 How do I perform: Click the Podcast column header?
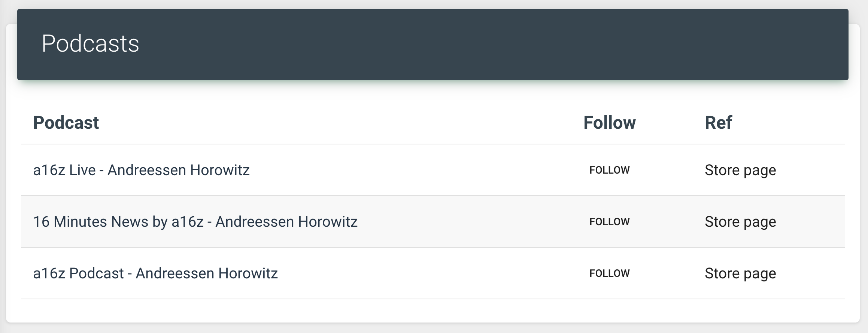66,123
